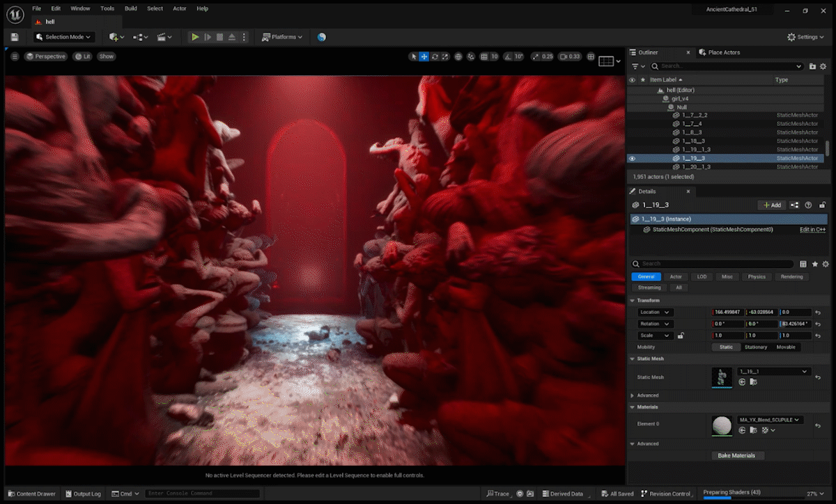Open the Blueprints toolbar menu icon
This screenshot has height=504, width=836.
coord(140,37)
